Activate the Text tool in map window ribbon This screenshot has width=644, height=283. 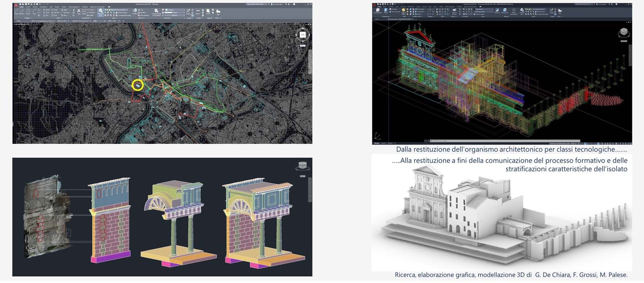pos(79,11)
